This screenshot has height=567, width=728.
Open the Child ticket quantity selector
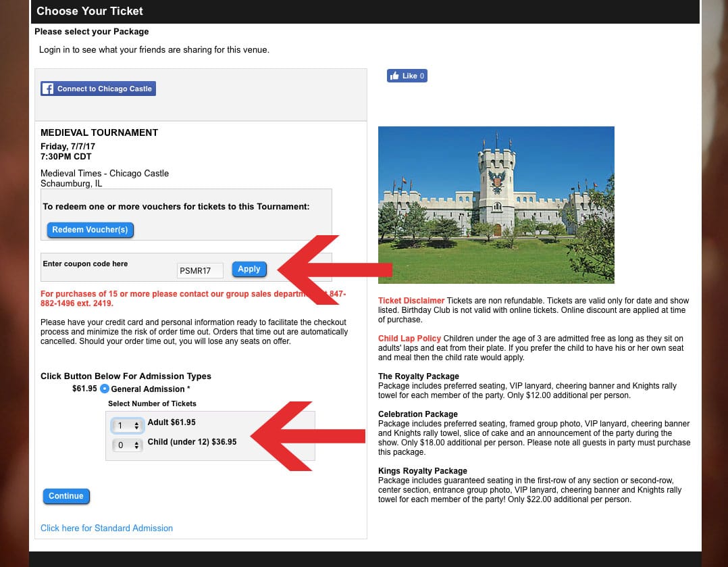(x=127, y=445)
